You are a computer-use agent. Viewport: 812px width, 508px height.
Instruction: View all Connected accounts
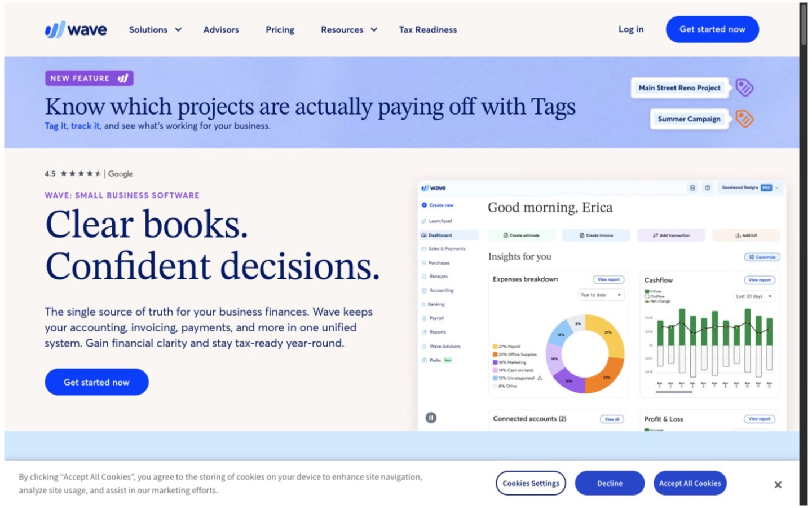click(612, 419)
